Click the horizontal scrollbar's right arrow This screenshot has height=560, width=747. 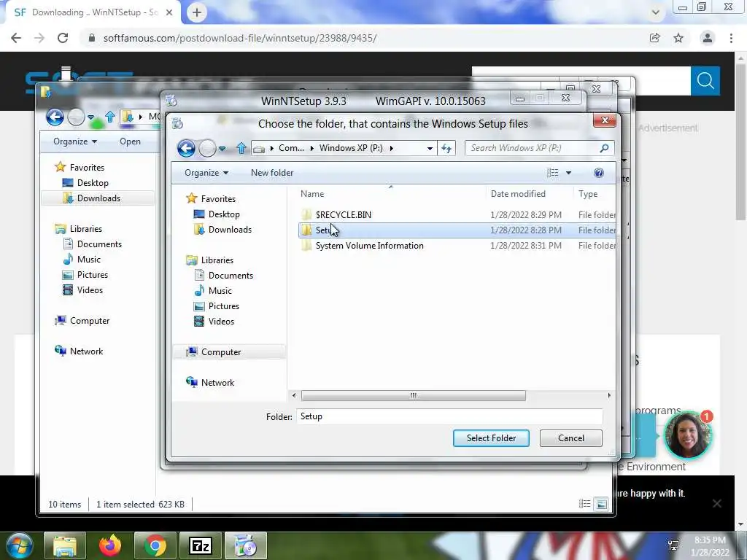click(x=609, y=396)
